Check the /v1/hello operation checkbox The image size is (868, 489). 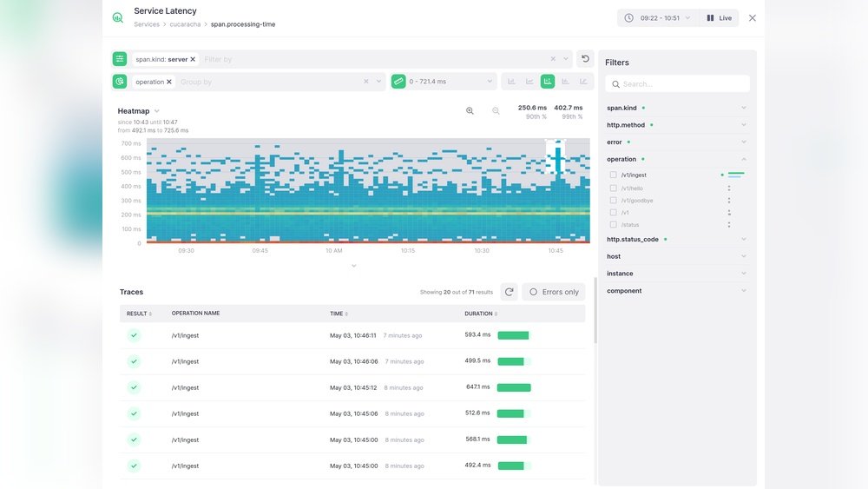click(x=614, y=188)
